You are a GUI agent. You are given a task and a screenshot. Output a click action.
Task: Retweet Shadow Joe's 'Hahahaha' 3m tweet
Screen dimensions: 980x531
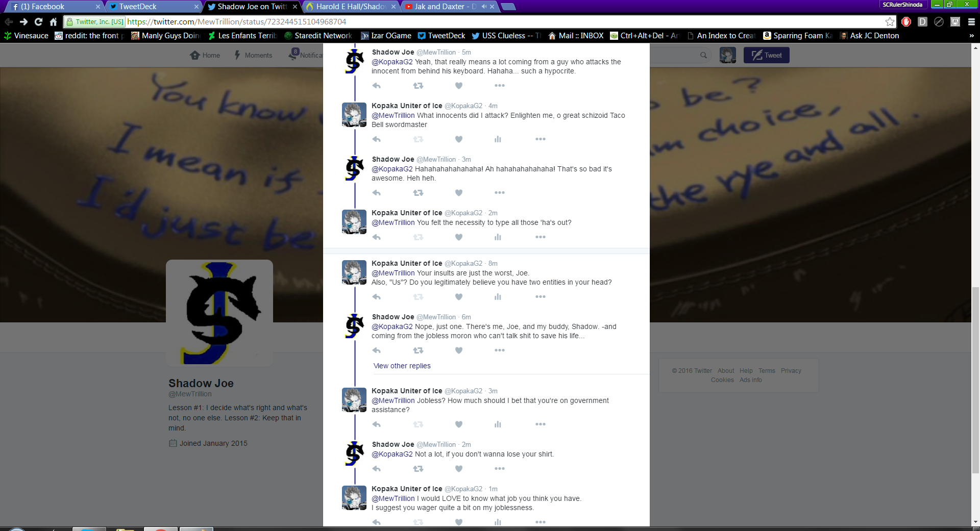418,193
